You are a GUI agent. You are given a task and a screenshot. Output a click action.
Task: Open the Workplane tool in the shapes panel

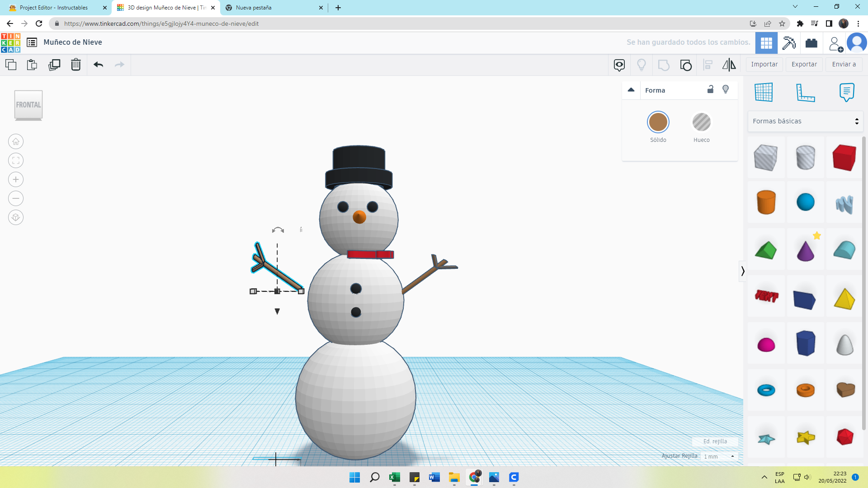[764, 92]
